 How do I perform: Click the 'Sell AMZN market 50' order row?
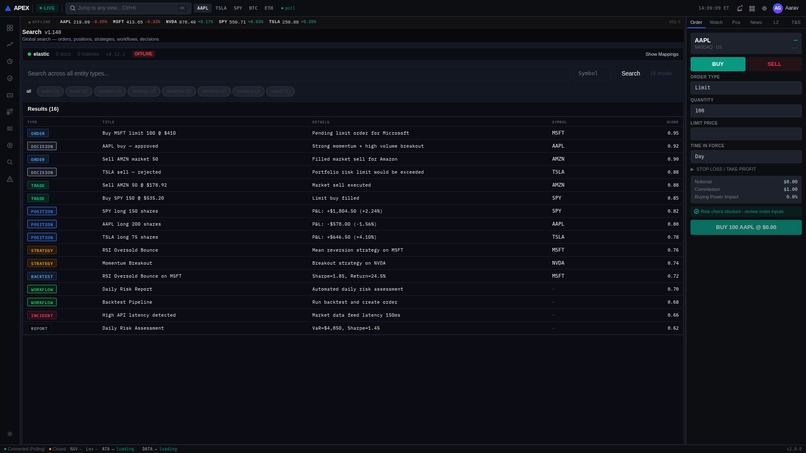point(353,159)
